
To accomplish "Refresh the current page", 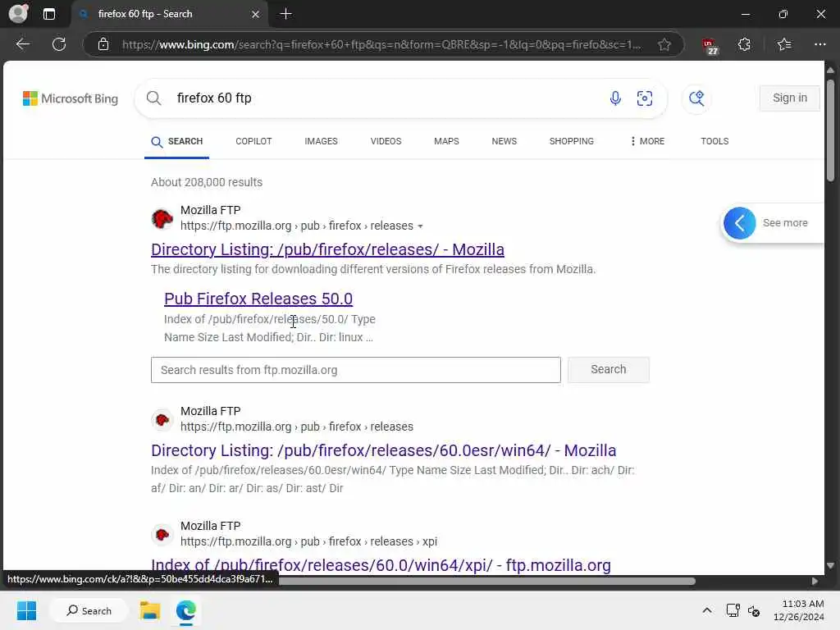I will pyautogui.click(x=59, y=44).
